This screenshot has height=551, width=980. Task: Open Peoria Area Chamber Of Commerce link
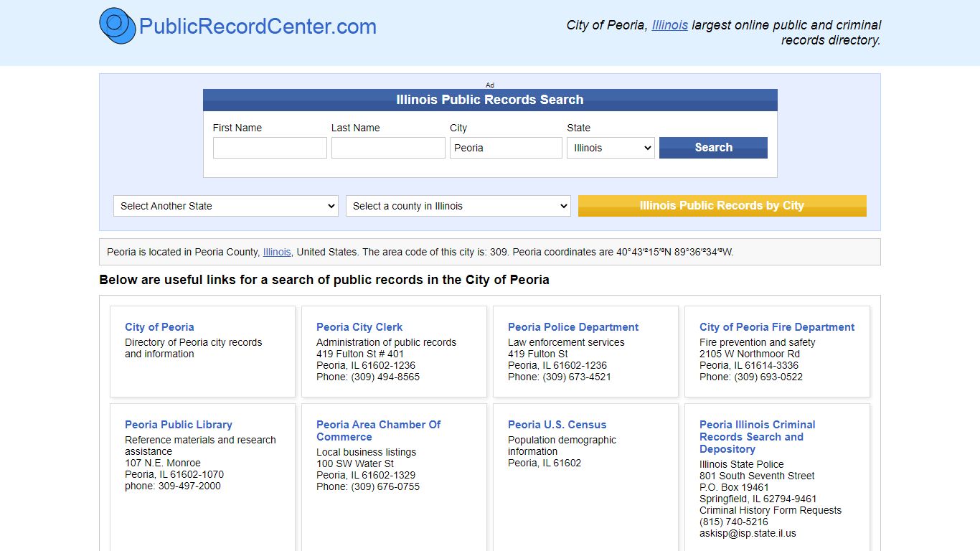(x=379, y=430)
